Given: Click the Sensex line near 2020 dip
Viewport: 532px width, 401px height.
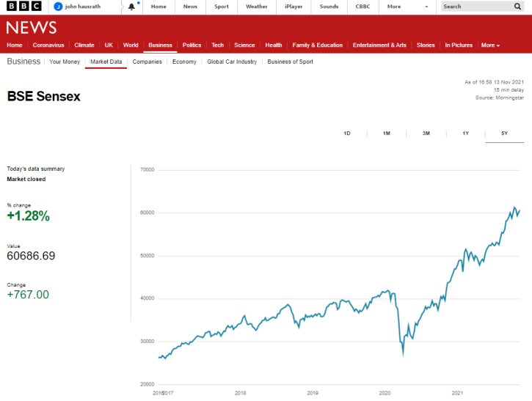Looking at the screenshot, I should click(403, 353).
